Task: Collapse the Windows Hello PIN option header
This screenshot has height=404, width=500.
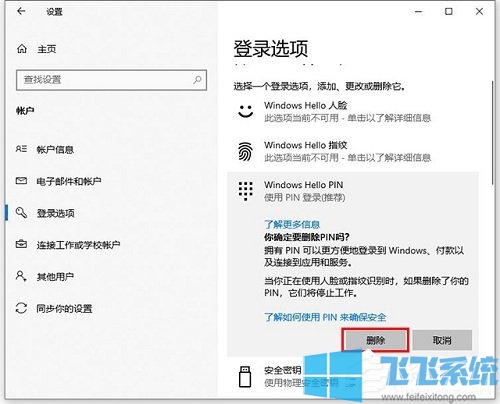Action: pos(353,191)
